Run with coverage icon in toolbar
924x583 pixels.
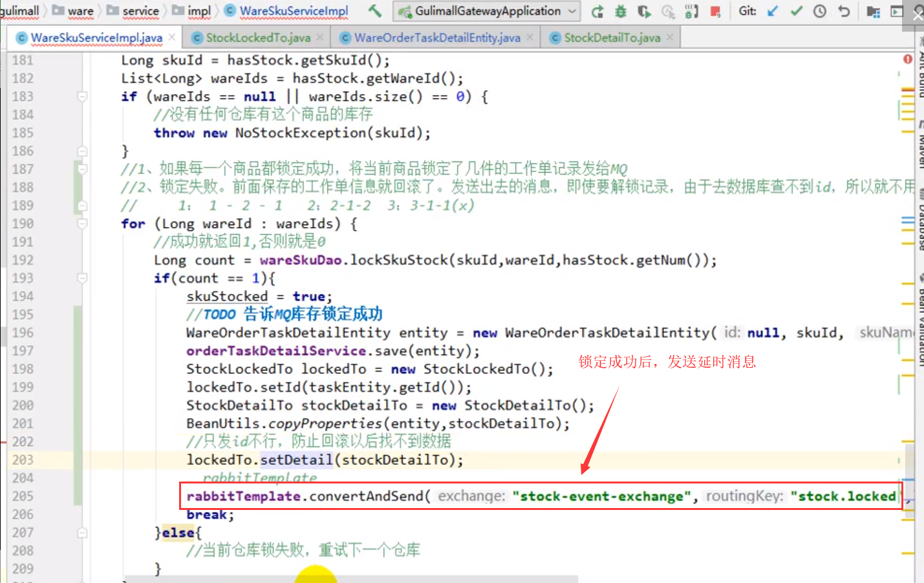click(x=644, y=12)
